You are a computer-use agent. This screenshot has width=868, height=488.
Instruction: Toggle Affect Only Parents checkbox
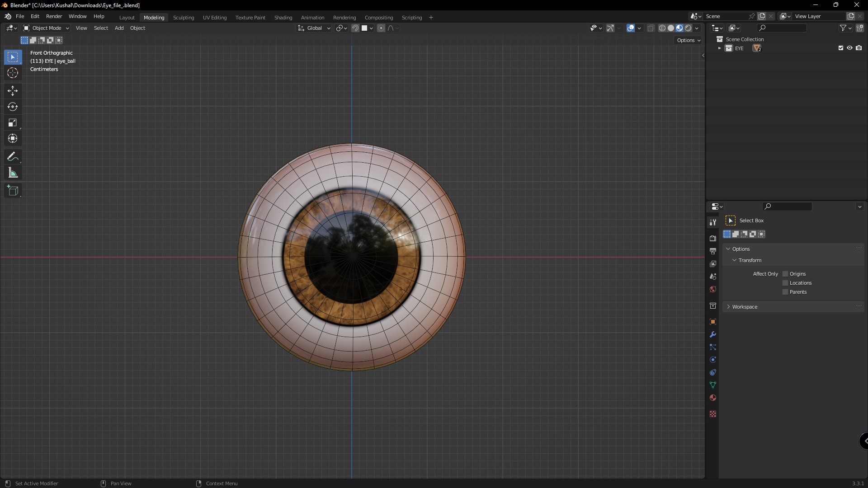tap(785, 292)
